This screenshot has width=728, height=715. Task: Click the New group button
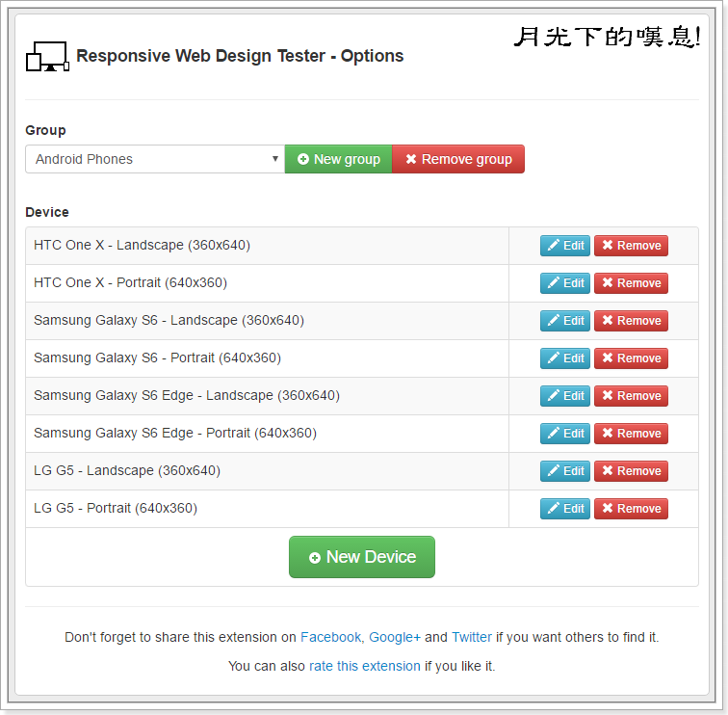(338, 159)
